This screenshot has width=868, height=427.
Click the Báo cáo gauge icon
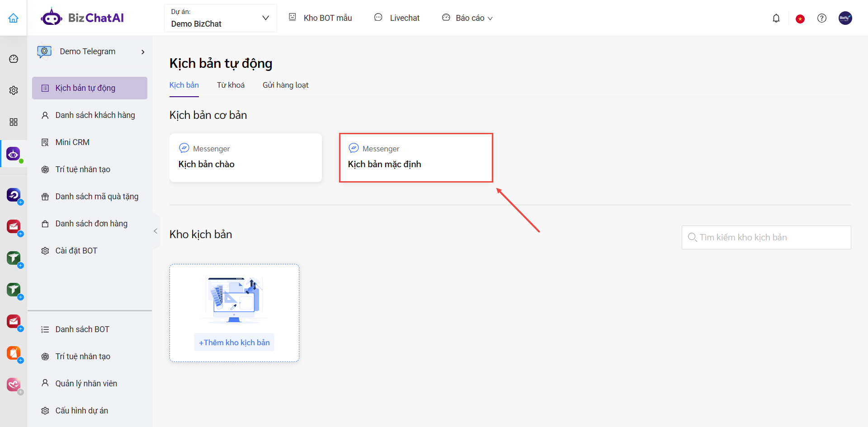(446, 17)
